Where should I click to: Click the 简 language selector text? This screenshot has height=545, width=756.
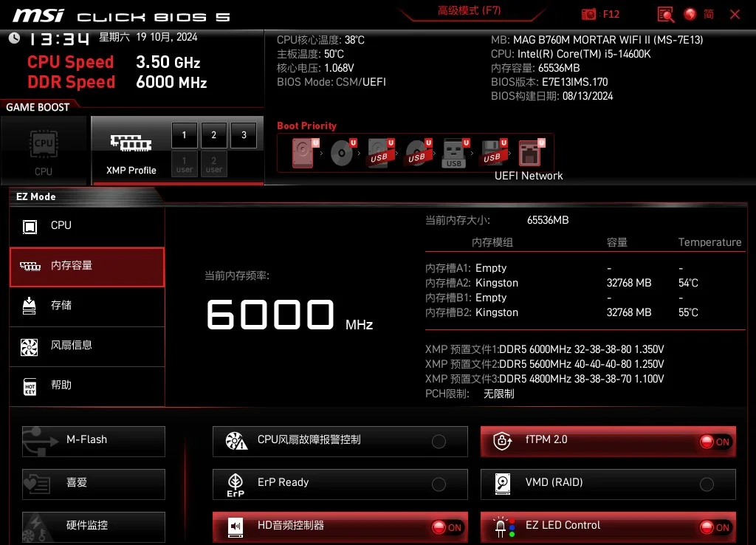(x=709, y=15)
